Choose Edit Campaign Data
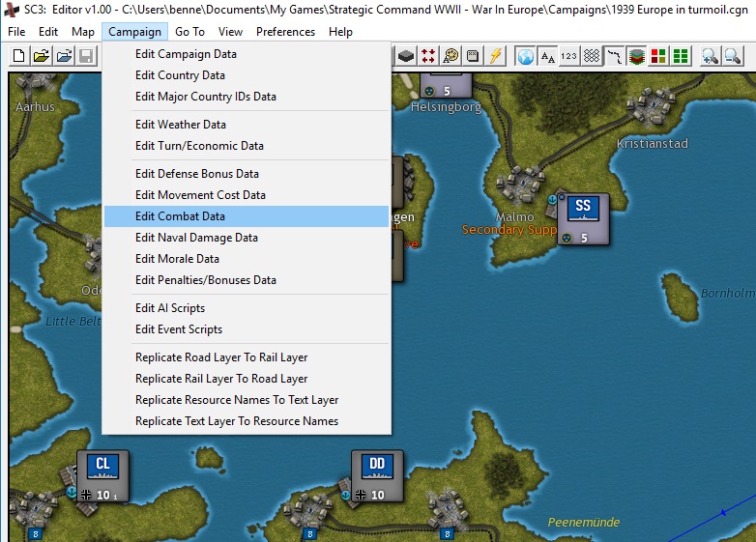The height and width of the screenshot is (542, 756). [247, 54]
